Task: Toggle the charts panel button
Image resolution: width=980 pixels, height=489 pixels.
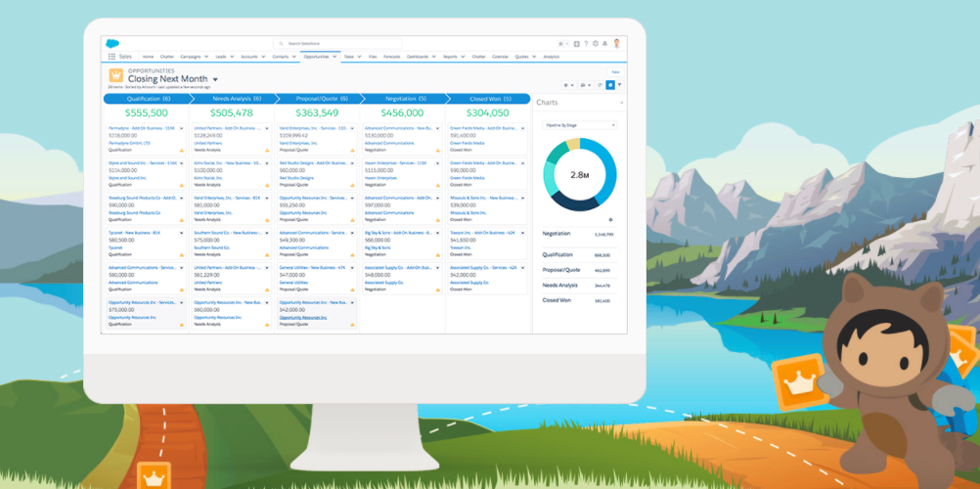Action: tap(610, 85)
